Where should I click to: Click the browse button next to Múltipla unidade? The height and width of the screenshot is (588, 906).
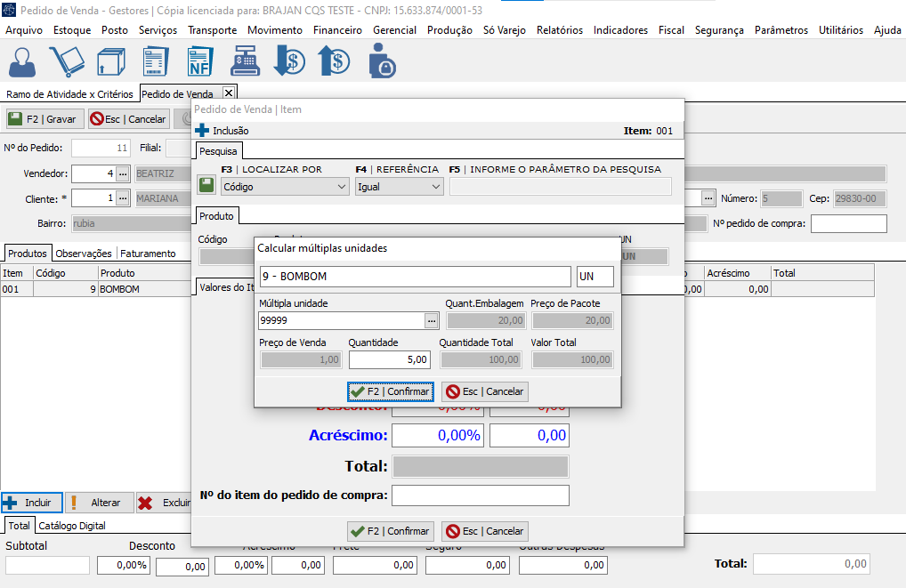pos(432,320)
